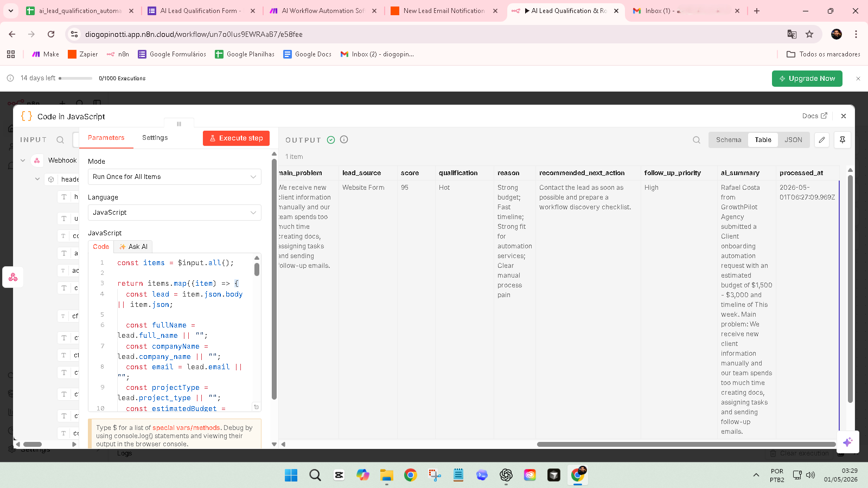Click the Execute step button

tap(237, 138)
